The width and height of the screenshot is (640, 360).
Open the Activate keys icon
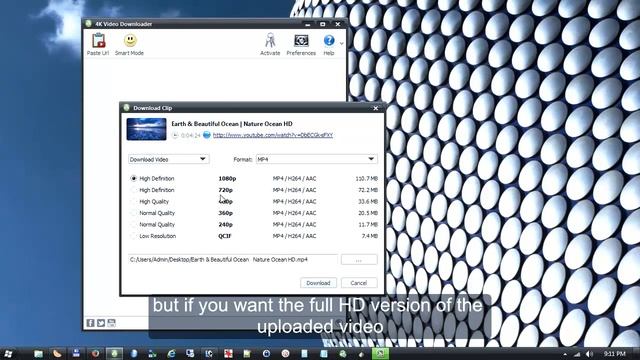click(x=270, y=40)
